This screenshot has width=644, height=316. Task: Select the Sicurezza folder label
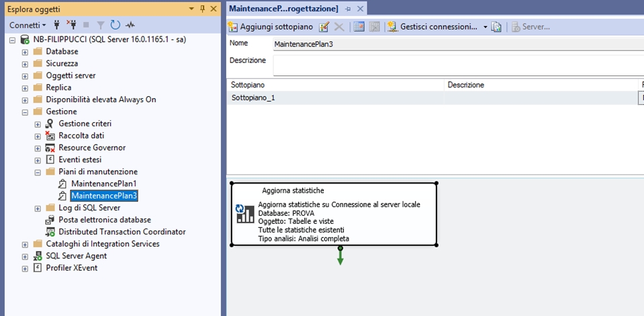click(x=62, y=63)
